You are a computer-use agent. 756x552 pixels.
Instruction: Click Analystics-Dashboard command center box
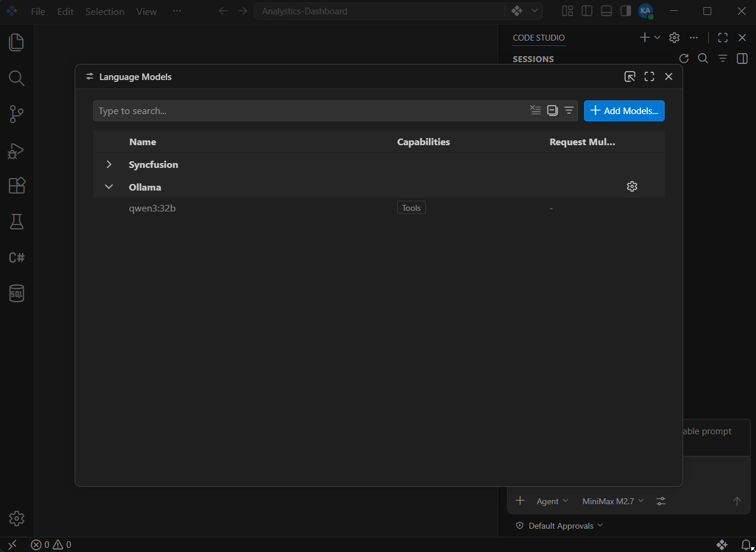click(380, 11)
